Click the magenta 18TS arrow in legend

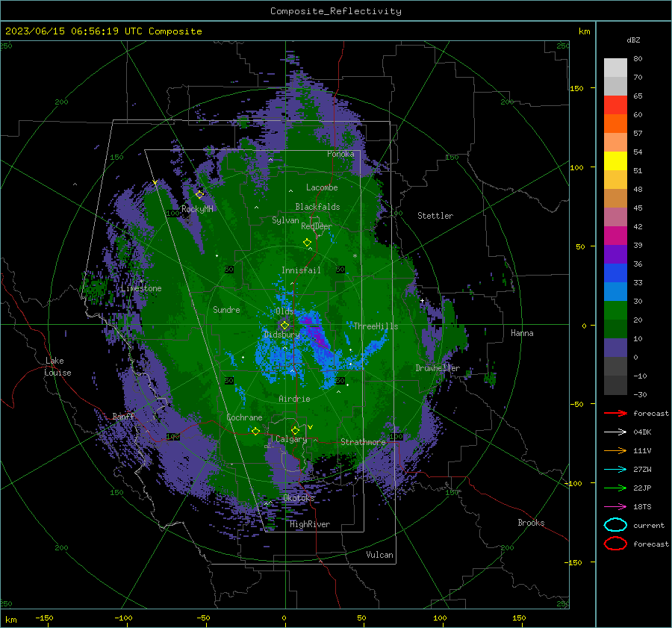(x=615, y=507)
